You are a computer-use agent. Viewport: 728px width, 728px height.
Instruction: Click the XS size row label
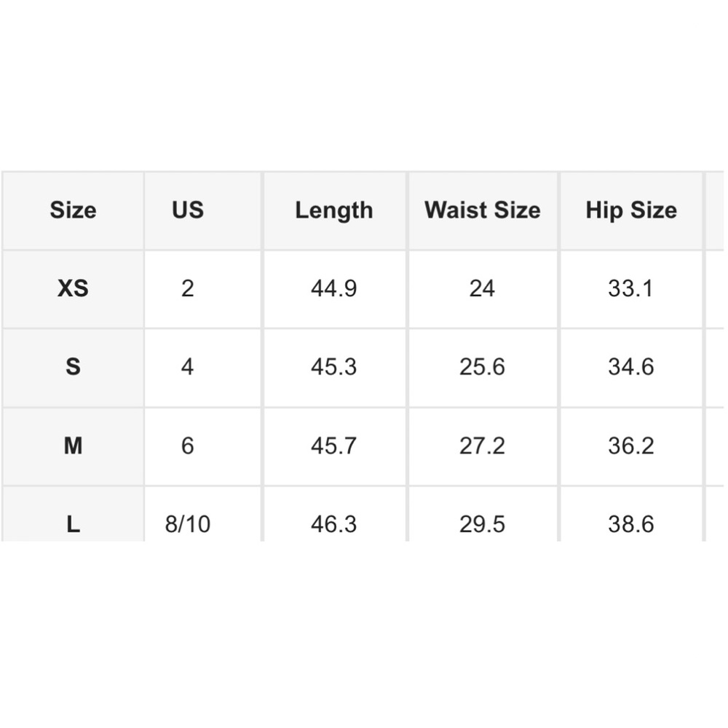(73, 289)
